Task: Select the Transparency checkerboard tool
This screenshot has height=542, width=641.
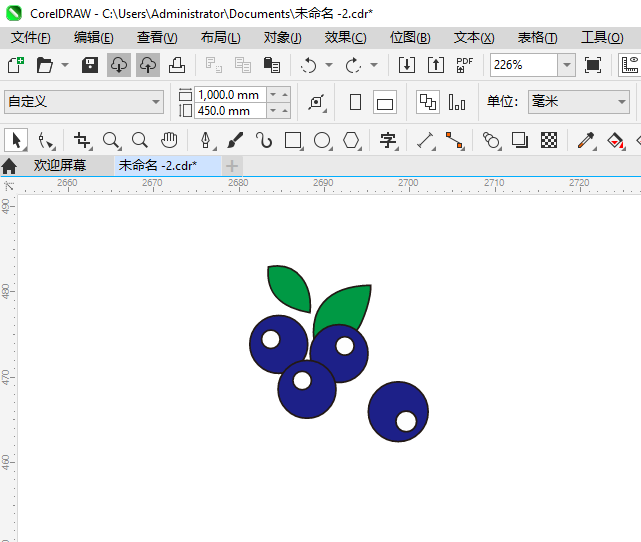Action: [x=549, y=141]
